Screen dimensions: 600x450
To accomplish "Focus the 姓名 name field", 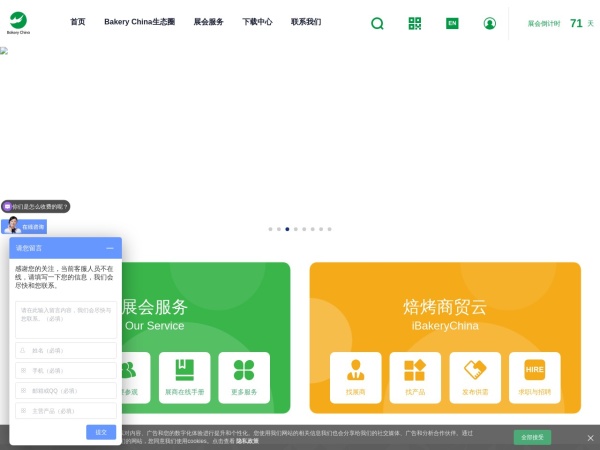I will (66, 351).
